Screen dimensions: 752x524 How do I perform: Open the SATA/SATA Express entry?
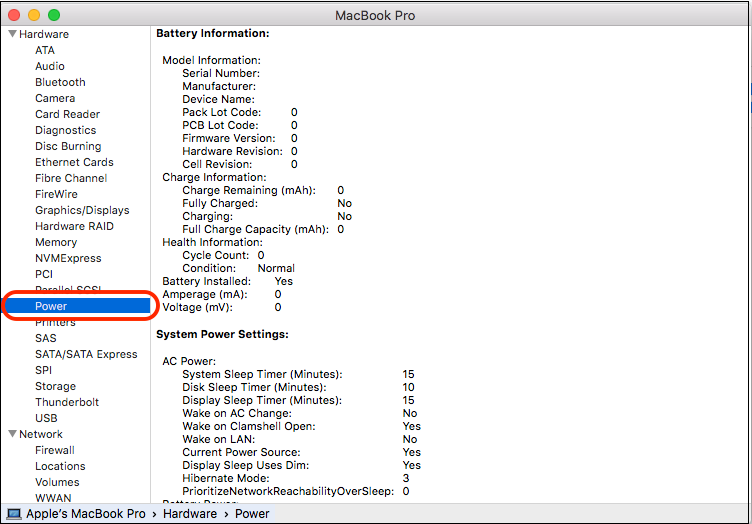pyautogui.click(x=86, y=354)
